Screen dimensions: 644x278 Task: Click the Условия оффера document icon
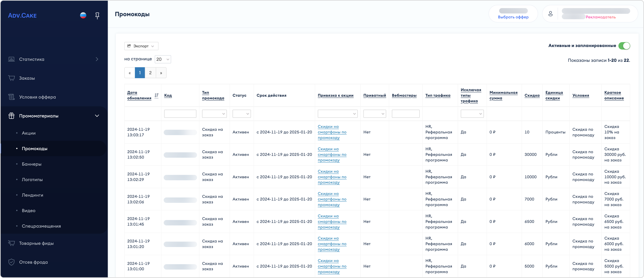click(12, 97)
